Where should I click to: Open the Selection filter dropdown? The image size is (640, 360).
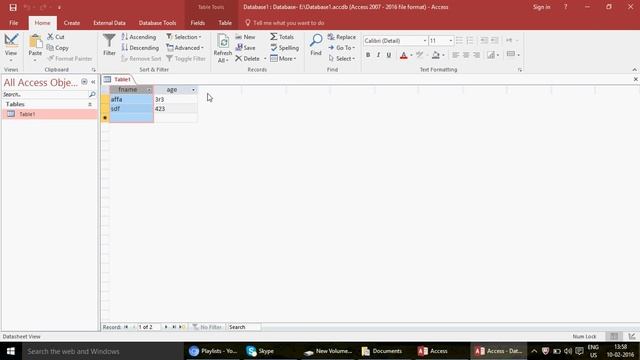click(184, 37)
